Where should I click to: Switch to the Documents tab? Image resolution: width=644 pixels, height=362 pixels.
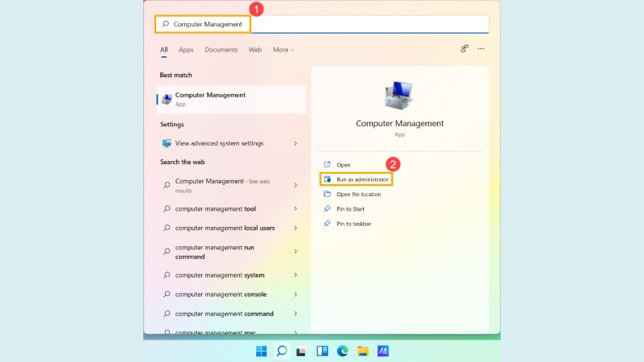tap(221, 50)
